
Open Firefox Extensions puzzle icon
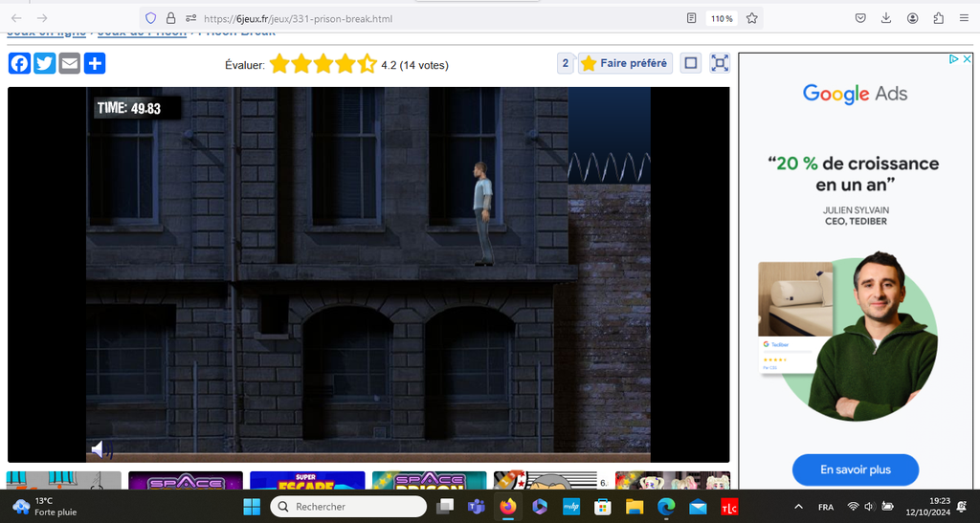[938, 18]
